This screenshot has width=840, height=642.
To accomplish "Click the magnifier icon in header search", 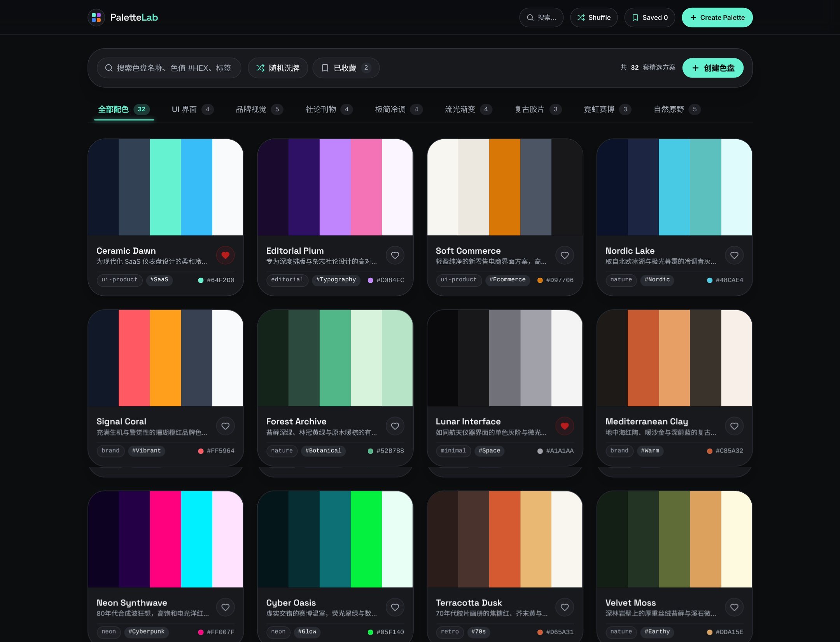I will tap(530, 18).
